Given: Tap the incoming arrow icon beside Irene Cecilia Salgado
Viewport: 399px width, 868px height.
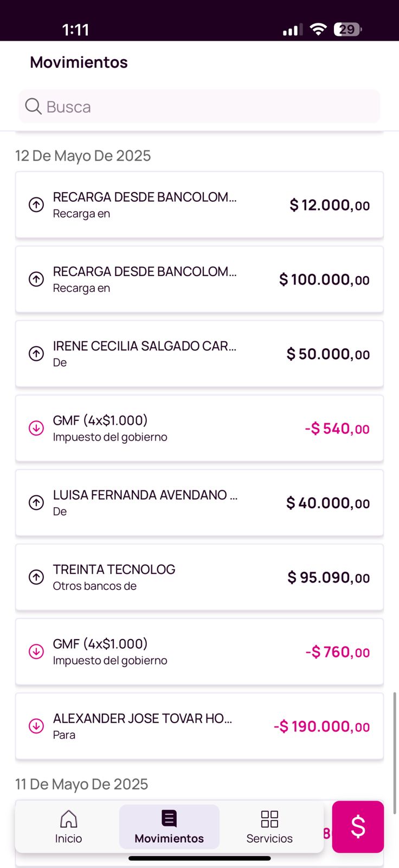Looking at the screenshot, I should [x=36, y=354].
